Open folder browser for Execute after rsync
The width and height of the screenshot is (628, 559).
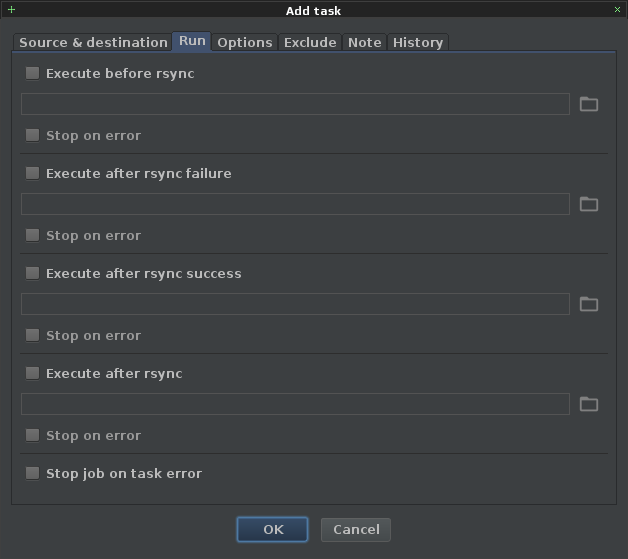589,404
